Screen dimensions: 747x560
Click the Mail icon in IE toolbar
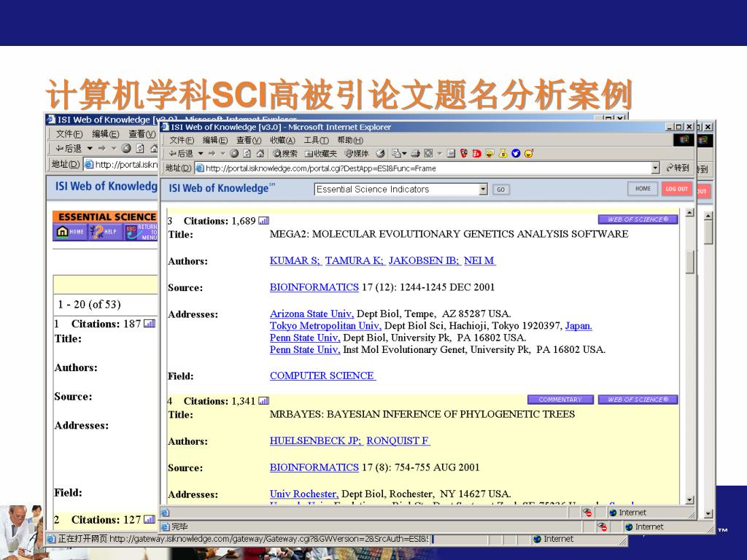(x=397, y=153)
